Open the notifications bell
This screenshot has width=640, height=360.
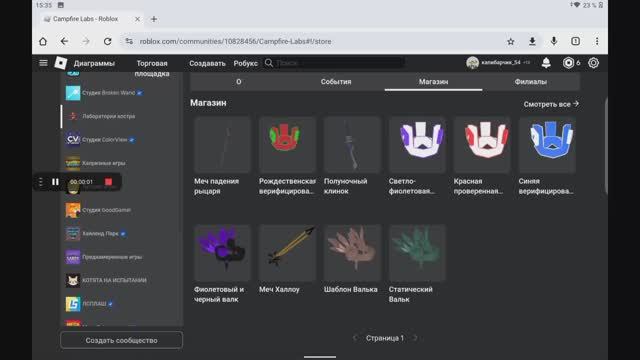pyautogui.click(x=546, y=63)
